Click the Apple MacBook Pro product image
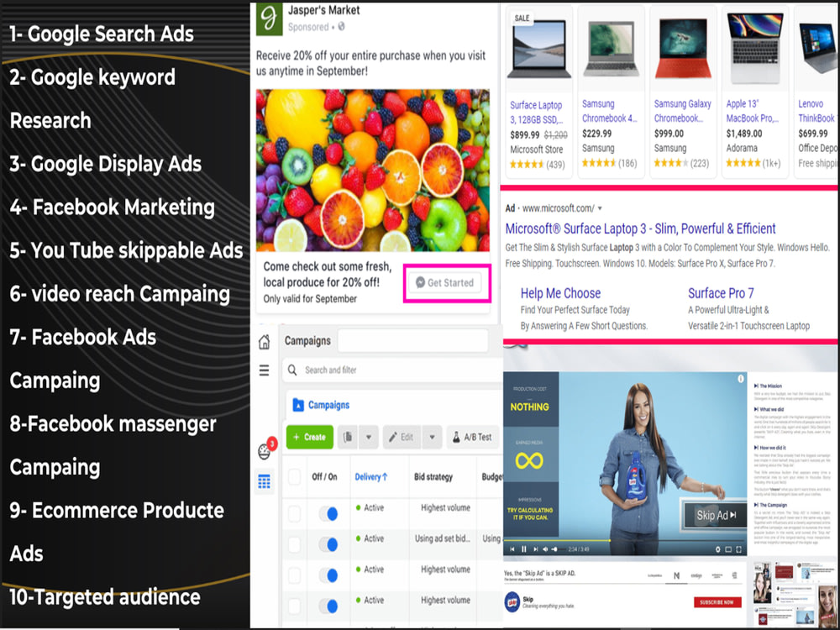 coord(755,48)
